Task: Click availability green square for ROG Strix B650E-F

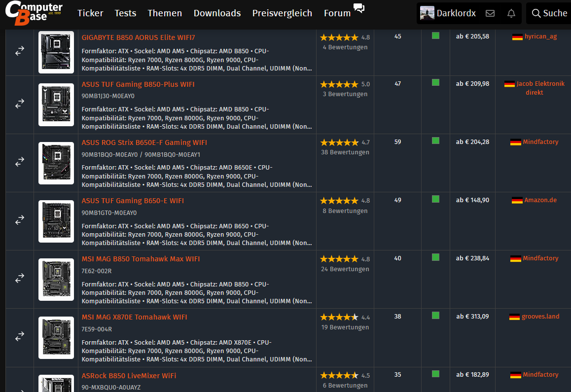Action: click(435, 141)
